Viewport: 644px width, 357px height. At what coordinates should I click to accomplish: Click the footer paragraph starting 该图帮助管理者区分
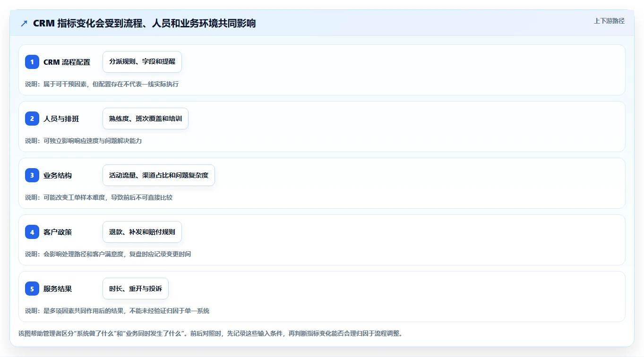coord(210,333)
